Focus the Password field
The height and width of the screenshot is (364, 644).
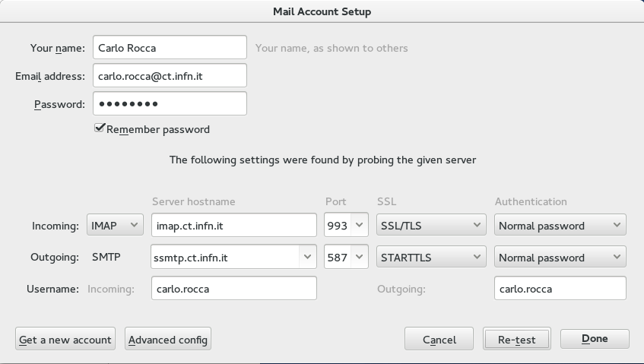(170, 103)
